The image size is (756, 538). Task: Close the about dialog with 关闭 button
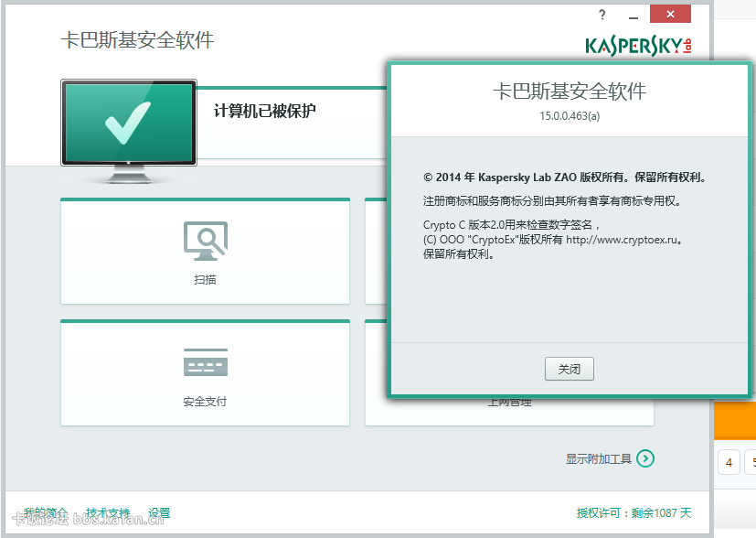point(570,369)
